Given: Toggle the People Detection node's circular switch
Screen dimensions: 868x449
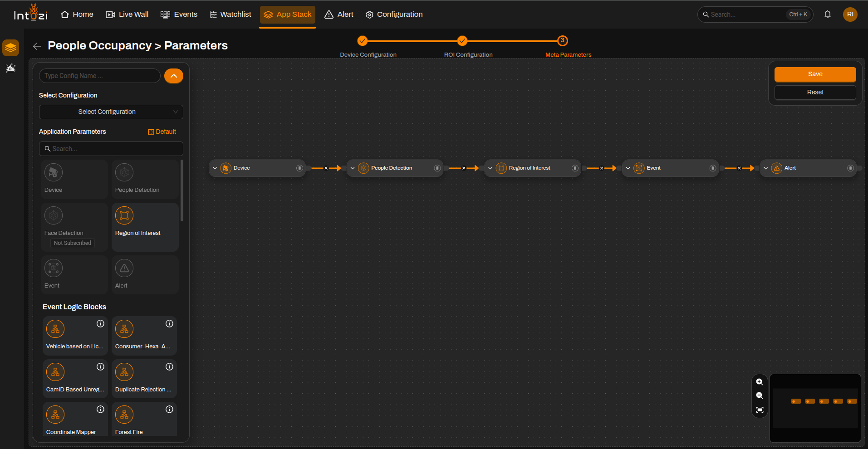Looking at the screenshot, I should coord(437,168).
